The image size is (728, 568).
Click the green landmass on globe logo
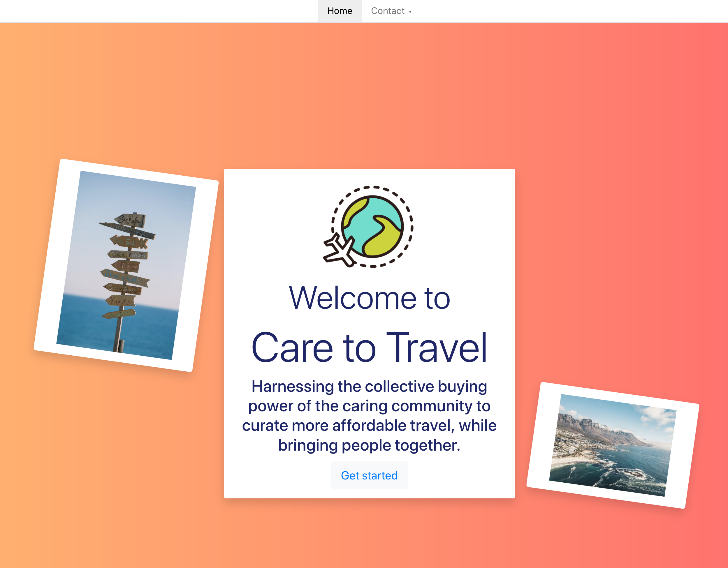(383, 241)
